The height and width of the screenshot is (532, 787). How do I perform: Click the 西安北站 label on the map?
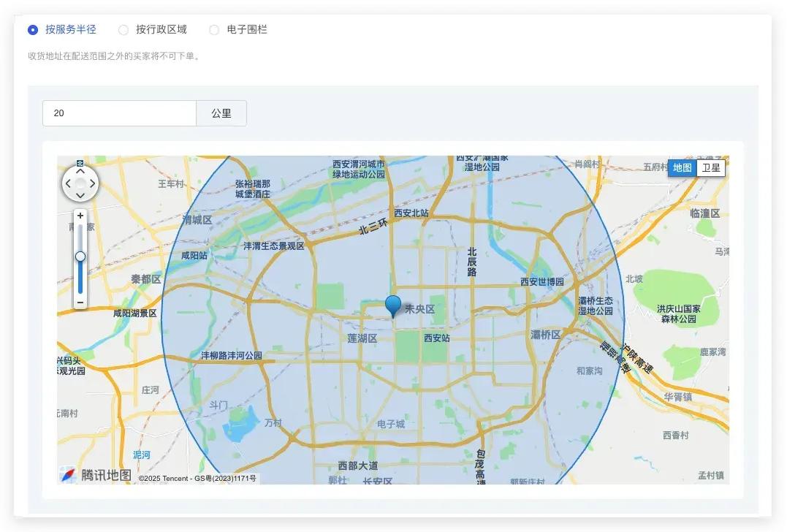pos(411,213)
